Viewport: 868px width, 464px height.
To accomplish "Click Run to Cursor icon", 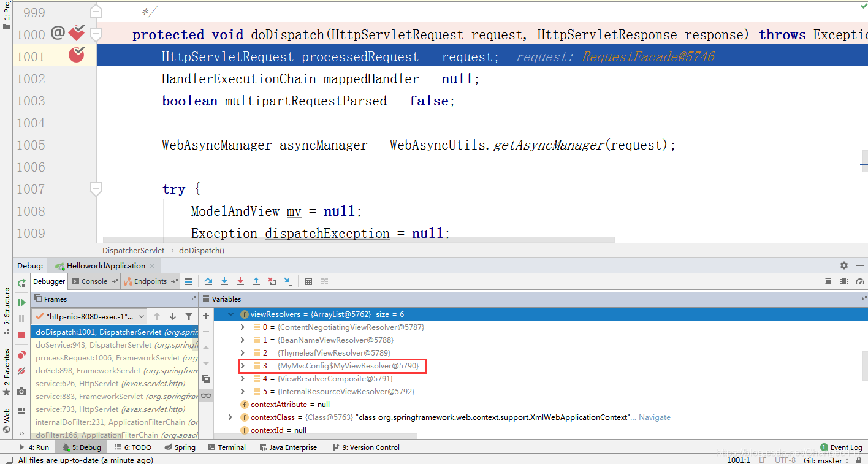I will [x=288, y=281].
